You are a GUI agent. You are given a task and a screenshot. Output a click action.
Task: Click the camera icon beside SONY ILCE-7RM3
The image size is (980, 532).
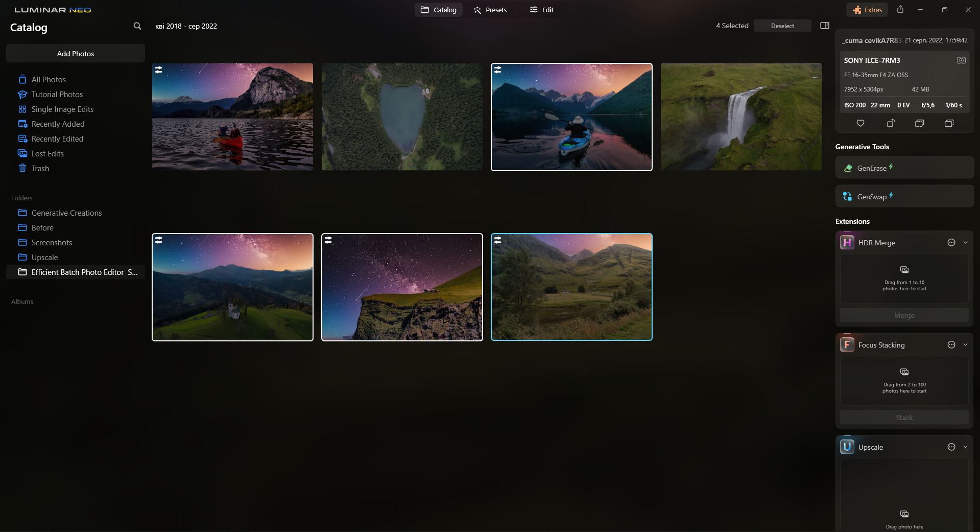coord(961,60)
